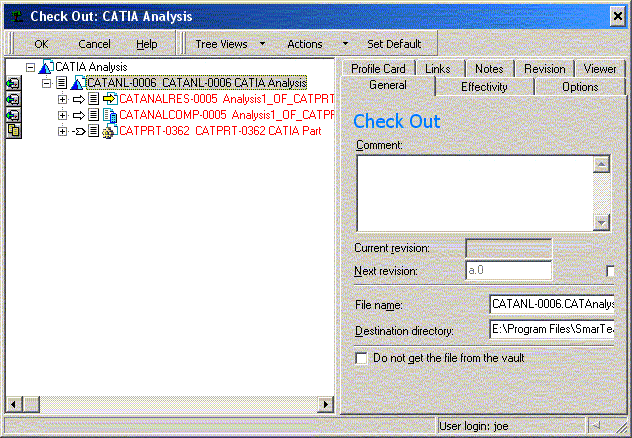
Task: Expand the CATPRT-0362 tree node
Action: (x=62, y=132)
